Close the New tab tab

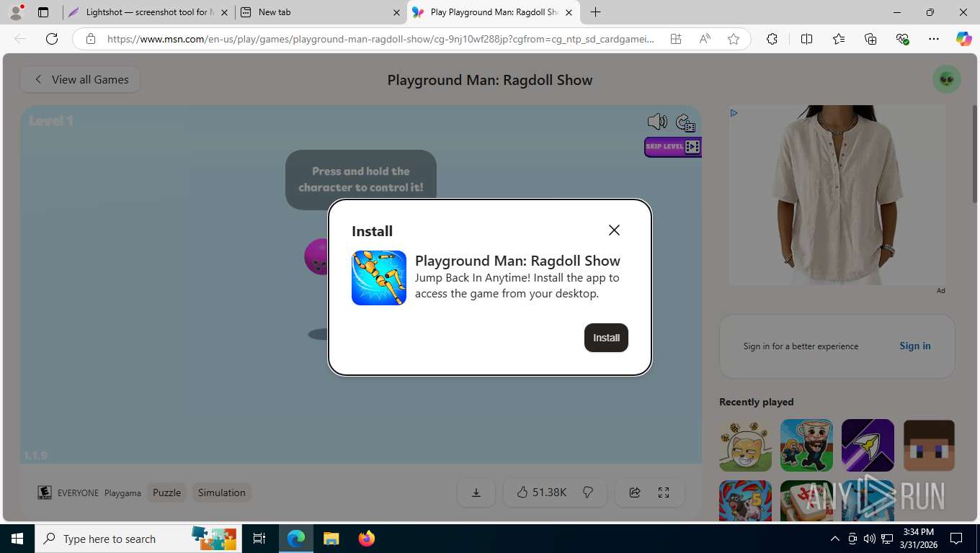point(396,12)
